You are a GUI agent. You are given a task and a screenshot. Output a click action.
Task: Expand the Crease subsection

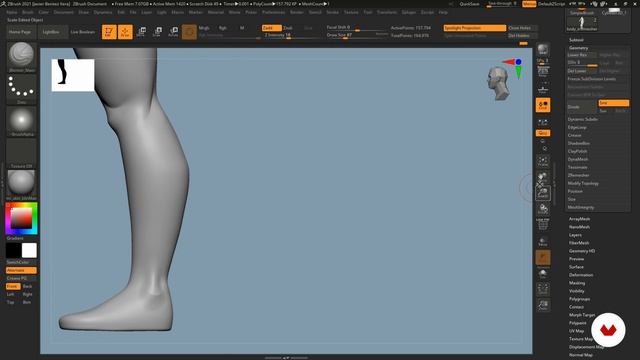click(574, 135)
